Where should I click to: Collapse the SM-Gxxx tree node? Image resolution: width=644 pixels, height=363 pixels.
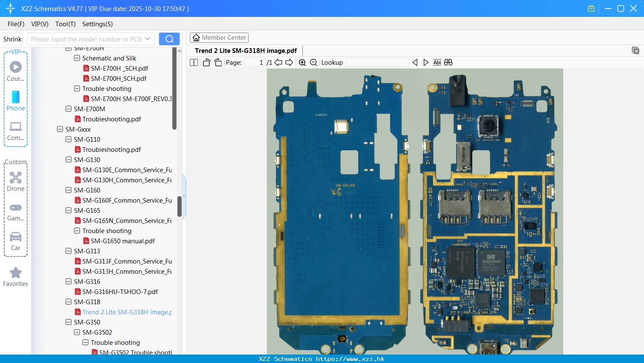coord(60,129)
